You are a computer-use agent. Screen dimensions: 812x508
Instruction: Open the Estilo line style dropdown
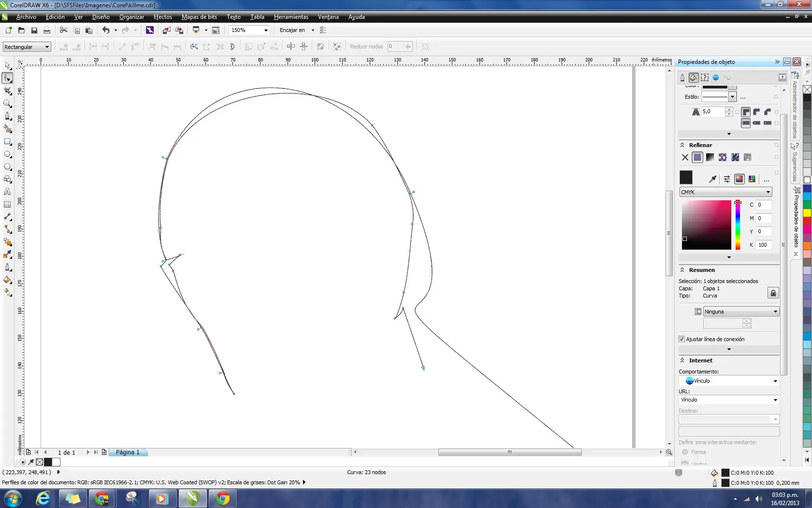[733, 97]
